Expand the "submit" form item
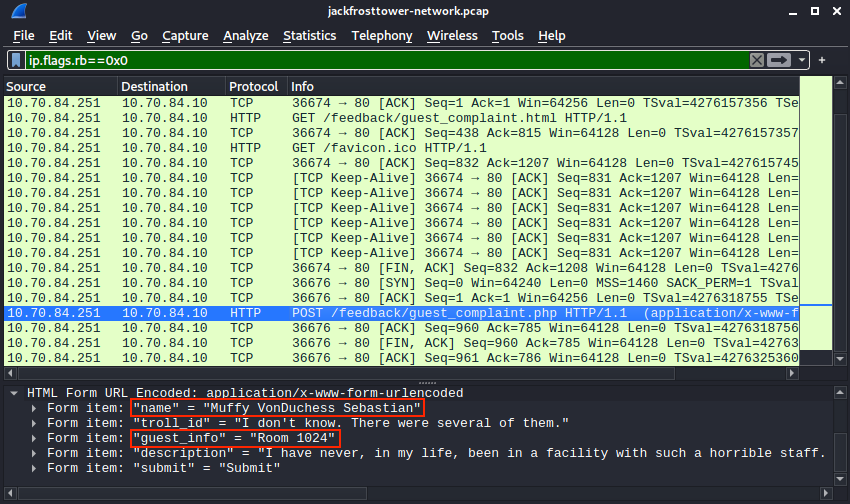Viewport: 850px width, 504px height. (34, 468)
